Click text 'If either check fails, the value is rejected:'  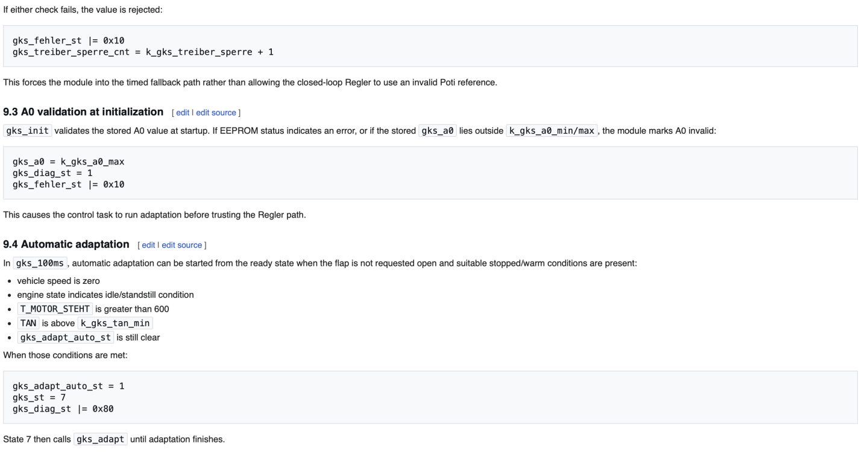point(83,10)
